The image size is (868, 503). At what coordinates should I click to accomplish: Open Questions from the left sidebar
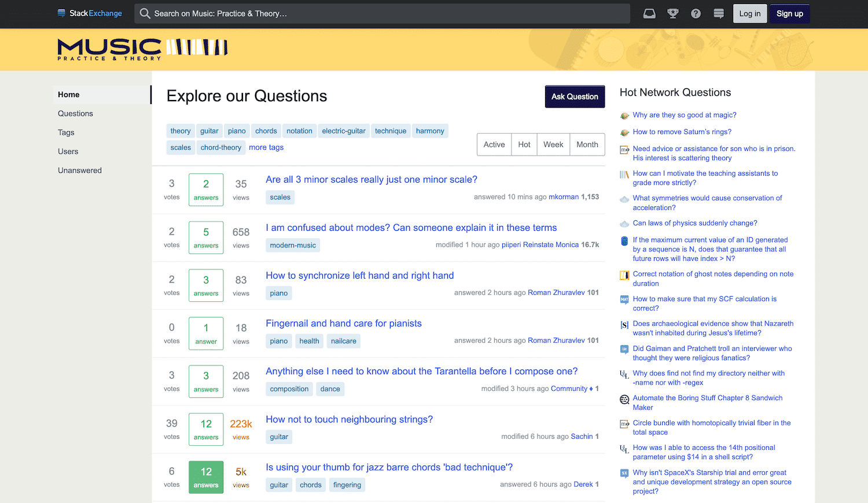pyautogui.click(x=76, y=113)
